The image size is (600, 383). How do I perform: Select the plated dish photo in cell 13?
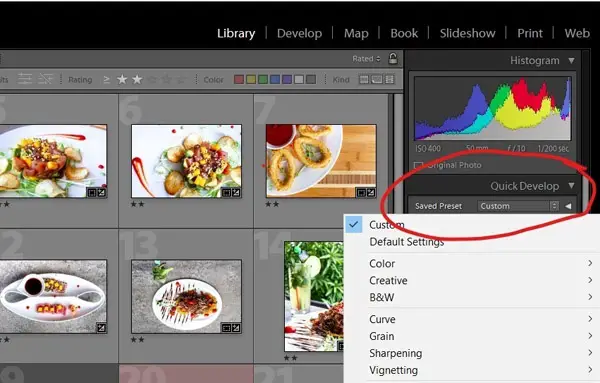pos(186,297)
